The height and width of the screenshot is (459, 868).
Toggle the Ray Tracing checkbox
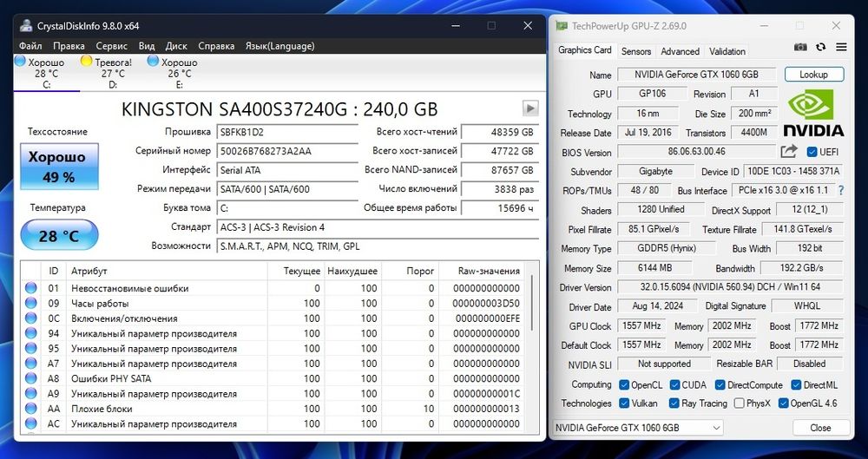[674, 403]
